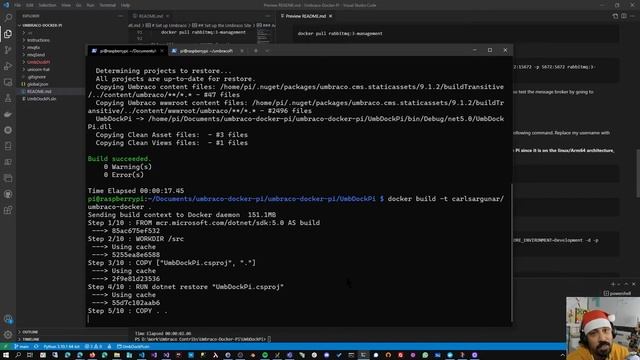Open Task View on the taskbar
This screenshot has width=640, height=360.
point(30,355)
